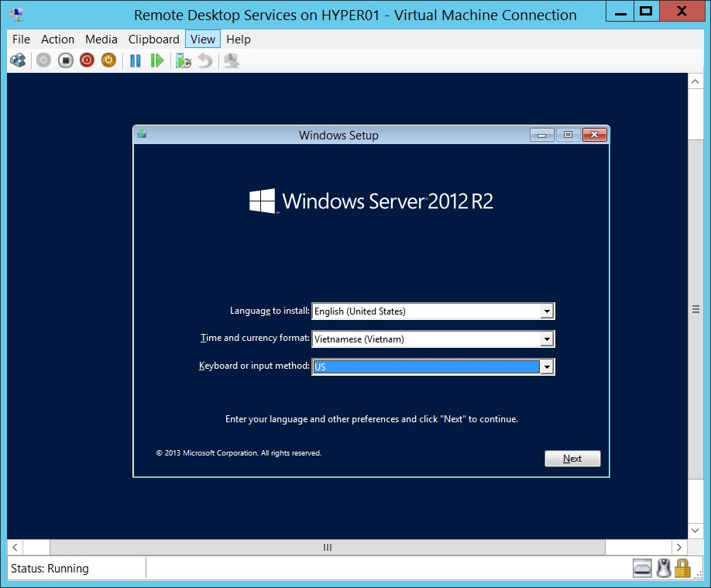The height and width of the screenshot is (588, 711).
Task: Turn off the virtual machine
Action: (65, 60)
